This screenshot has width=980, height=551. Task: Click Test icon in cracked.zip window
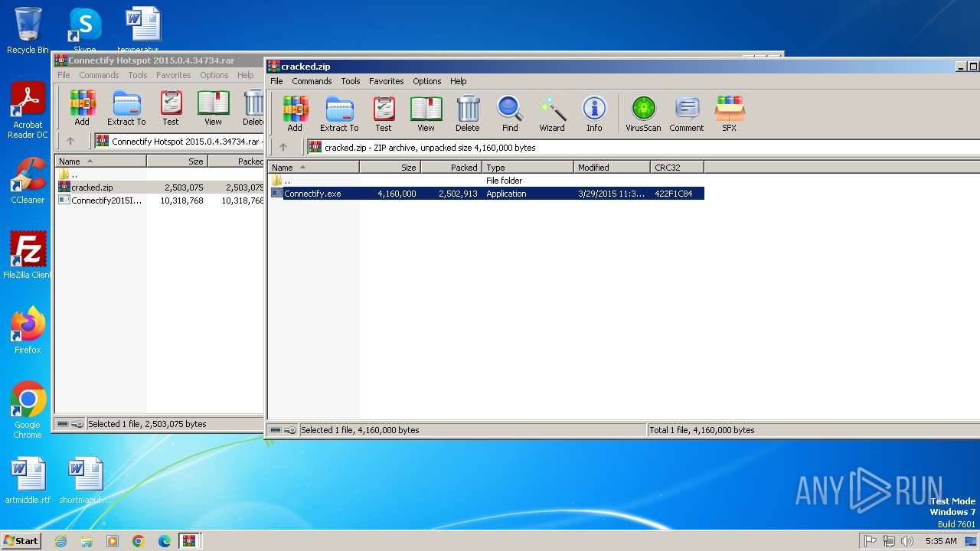384,113
